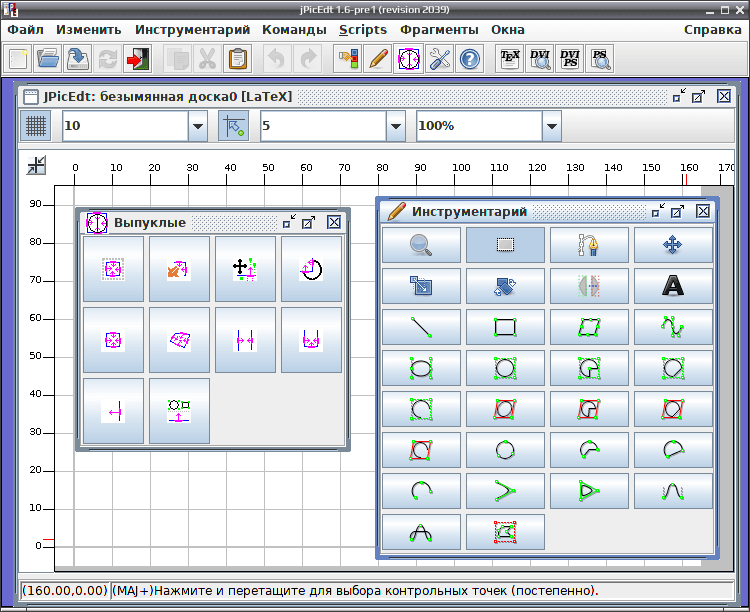This screenshot has width=750, height=612.
Task: Select the closed triangle polygon tool
Action: pyautogui.click(x=589, y=491)
